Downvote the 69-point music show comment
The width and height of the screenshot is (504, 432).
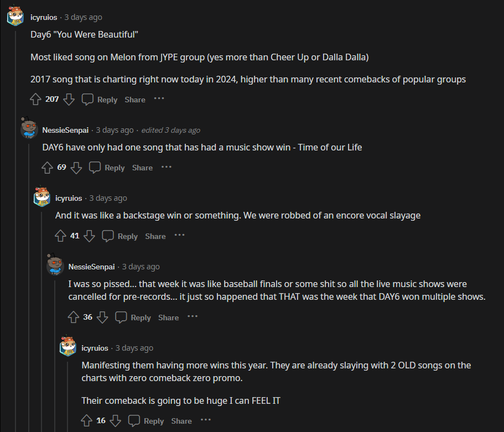tap(76, 168)
